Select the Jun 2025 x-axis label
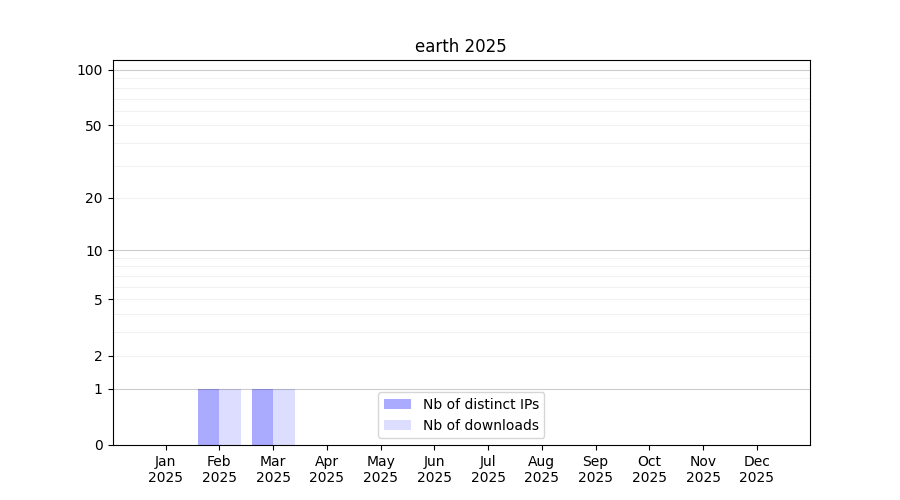Viewport: 900px width, 500px height. (434, 469)
